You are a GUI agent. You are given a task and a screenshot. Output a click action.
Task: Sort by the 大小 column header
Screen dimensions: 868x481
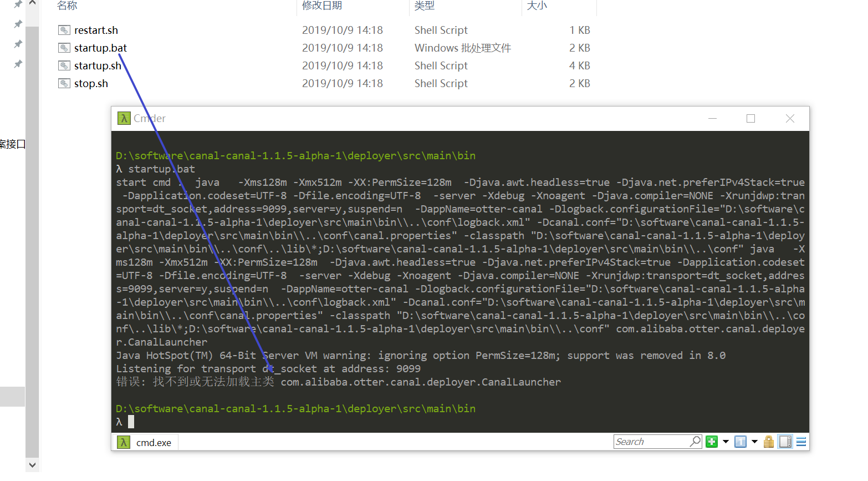click(537, 6)
